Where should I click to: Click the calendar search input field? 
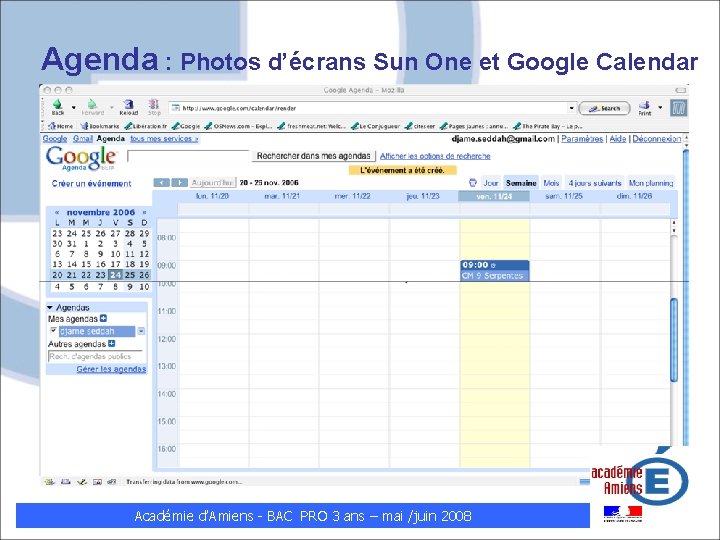coord(188,156)
